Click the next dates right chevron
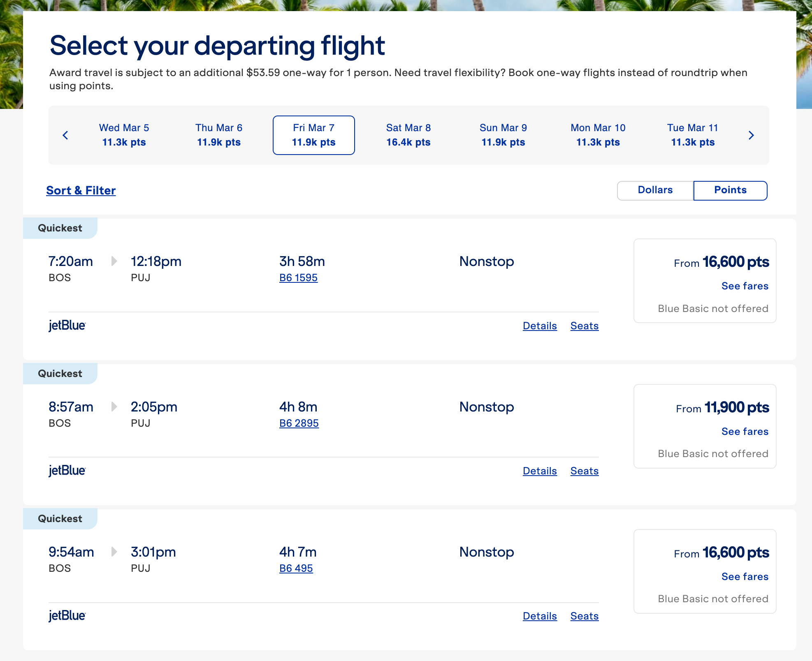The image size is (812, 661). [x=751, y=135]
